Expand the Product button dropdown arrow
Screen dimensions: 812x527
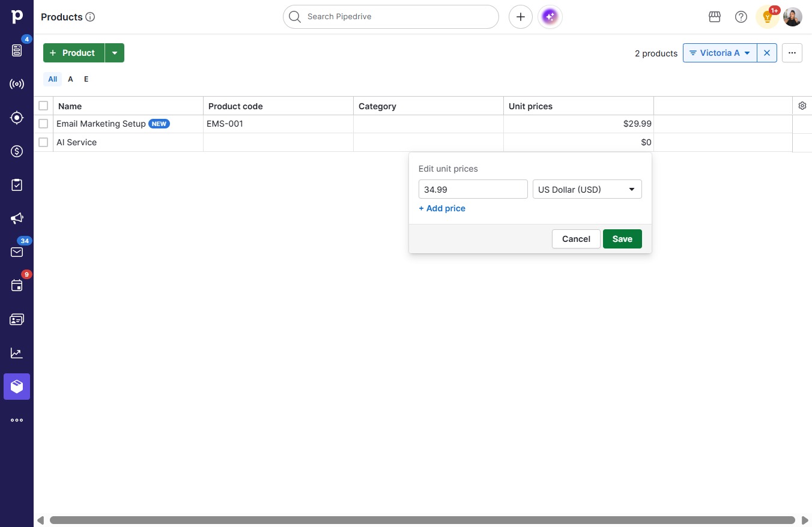(x=115, y=53)
